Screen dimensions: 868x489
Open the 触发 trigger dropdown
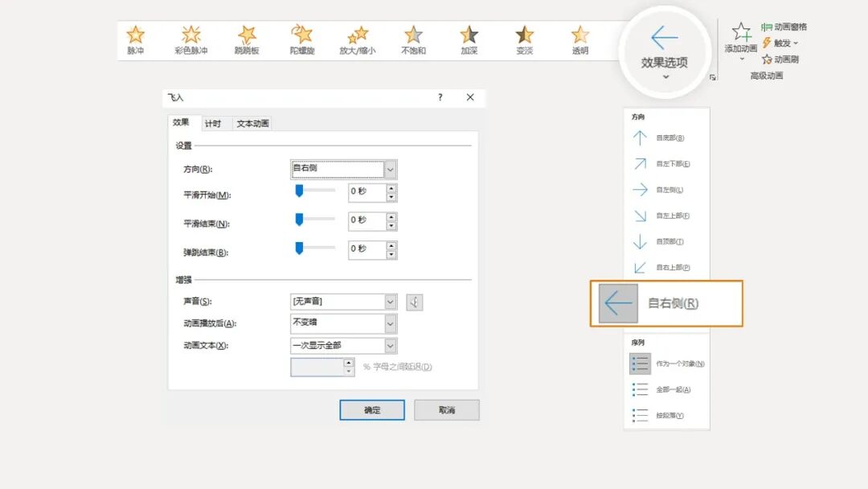(x=780, y=43)
